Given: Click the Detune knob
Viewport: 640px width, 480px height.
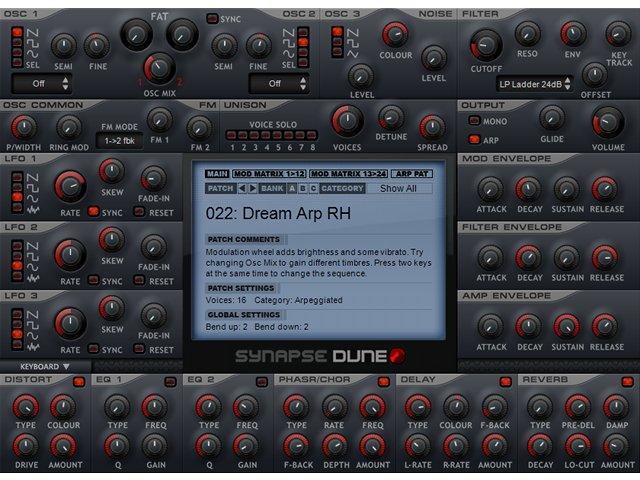Looking at the screenshot, I should 391,118.
